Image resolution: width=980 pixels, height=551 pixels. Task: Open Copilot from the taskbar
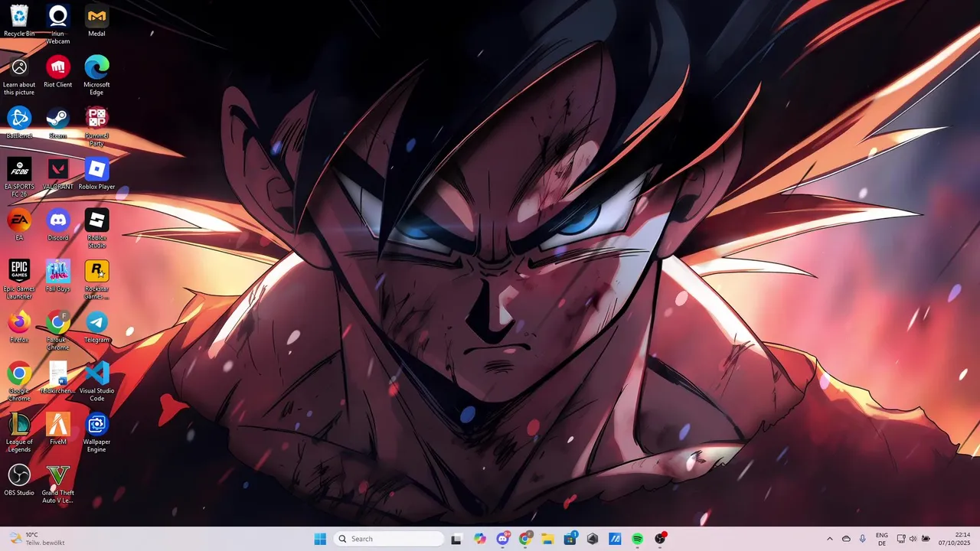pyautogui.click(x=479, y=539)
